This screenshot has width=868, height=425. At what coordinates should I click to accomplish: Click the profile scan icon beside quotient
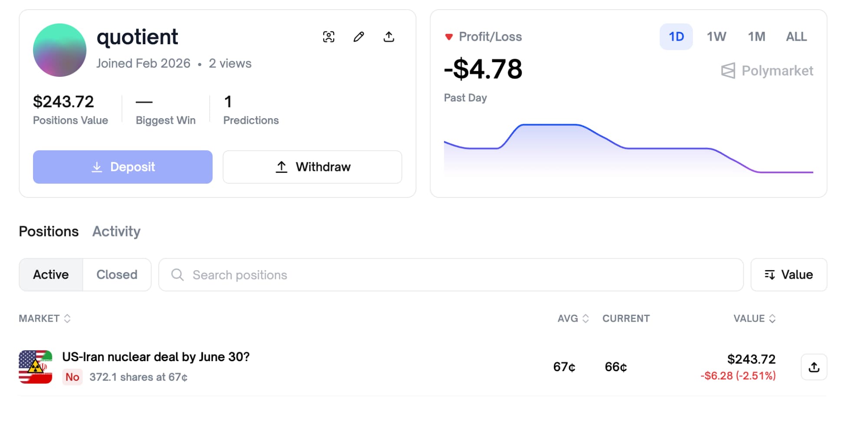[x=329, y=37]
